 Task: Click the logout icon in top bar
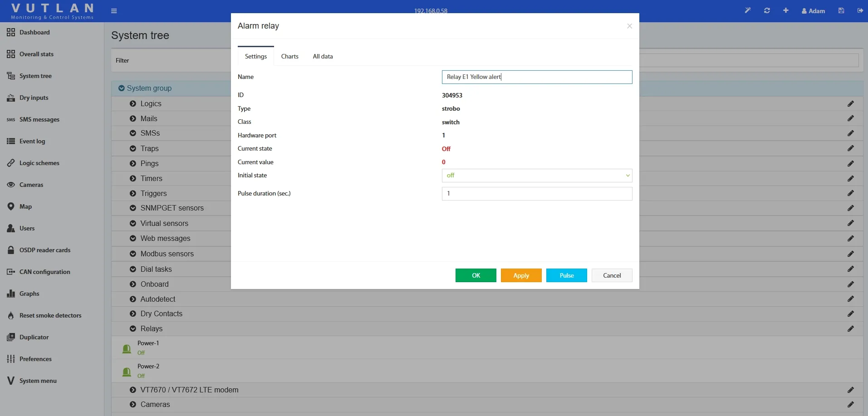[860, 10]
